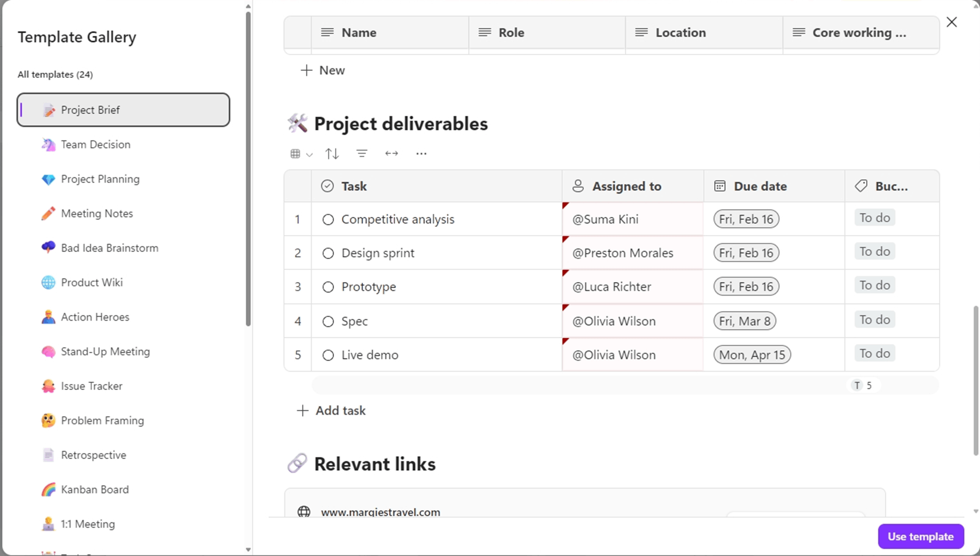Click the globe icon beside www.margiestravel.com
The height and width of the screenshot is (556, 980).
pos(304,512)
